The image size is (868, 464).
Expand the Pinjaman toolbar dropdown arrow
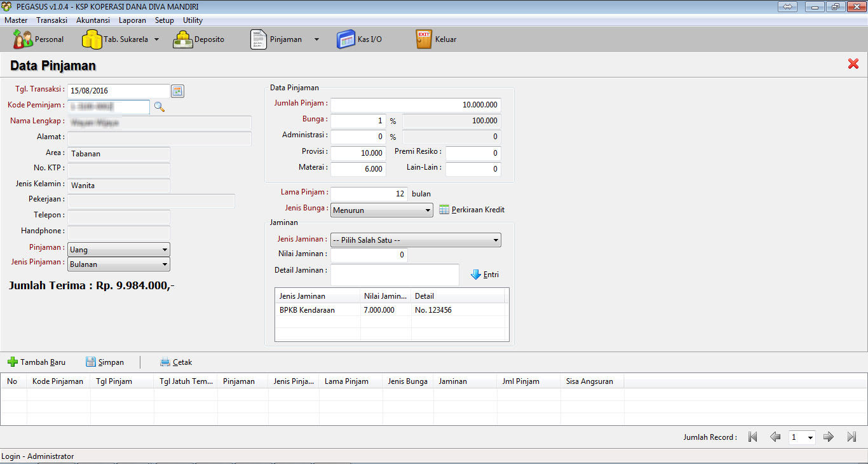tap(316, 39)
